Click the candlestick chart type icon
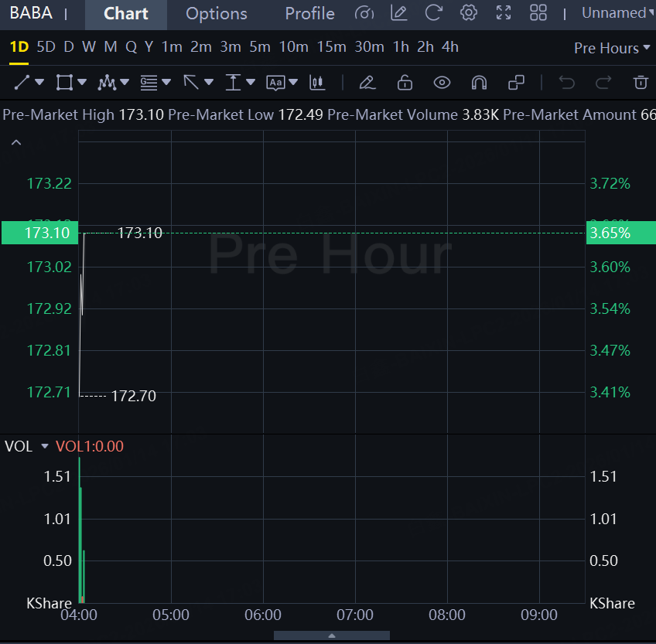 (316, 83)
